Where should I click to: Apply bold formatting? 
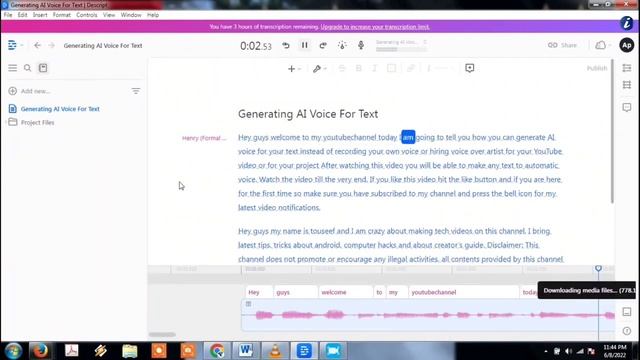pos(358,68)
